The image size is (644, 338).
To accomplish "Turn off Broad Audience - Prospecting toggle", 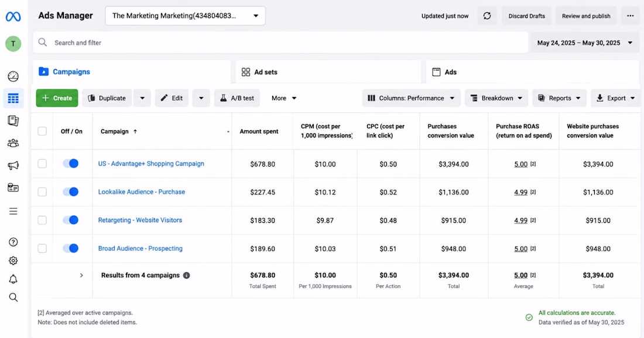I will [x=71, y=248].
